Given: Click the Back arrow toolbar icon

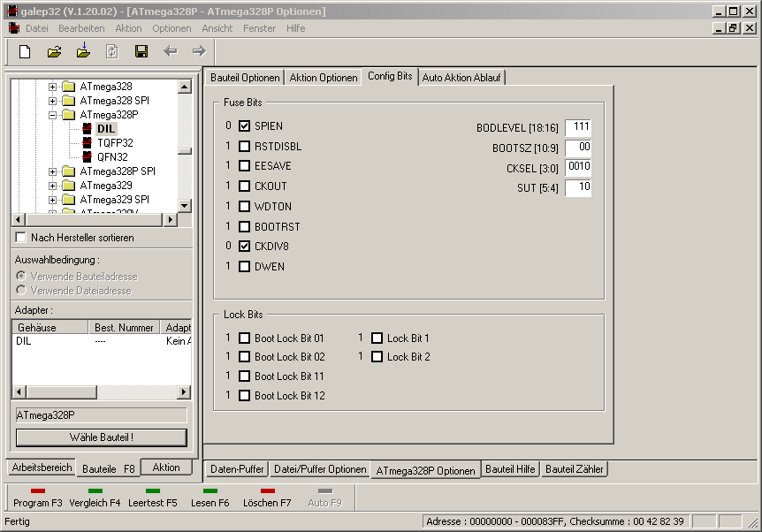Looking at the screenshot, I should (170, 51).
